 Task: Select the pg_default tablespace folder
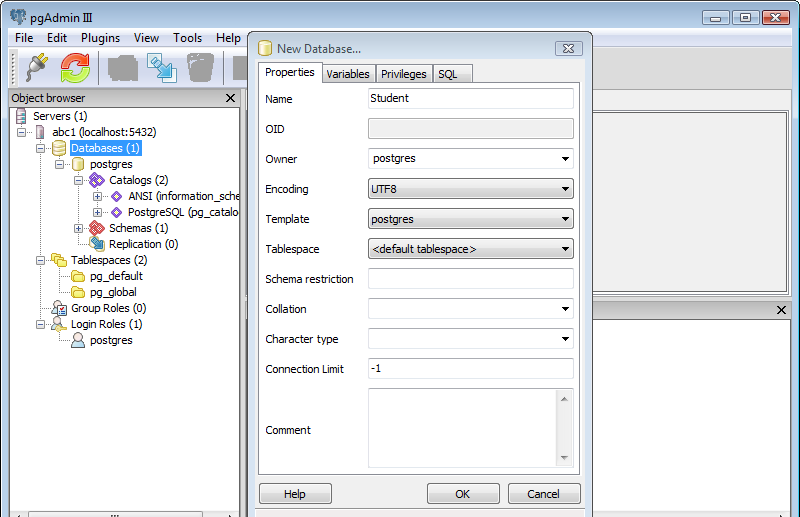pos(78,276)
